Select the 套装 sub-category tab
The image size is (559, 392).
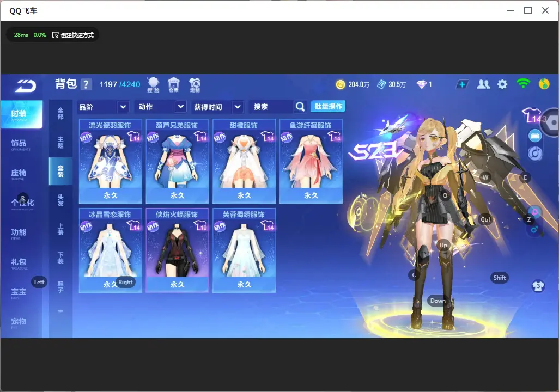[x=60, y=171]
